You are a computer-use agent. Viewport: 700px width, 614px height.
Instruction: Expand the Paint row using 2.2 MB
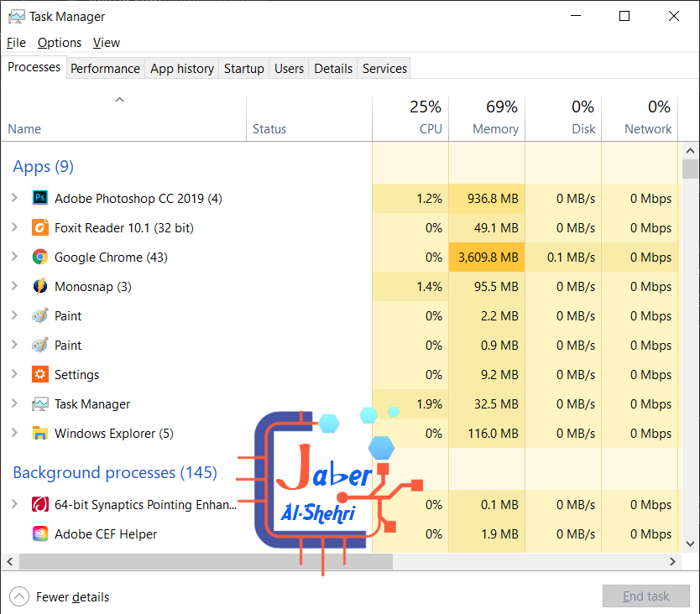[x=14, y=315]
